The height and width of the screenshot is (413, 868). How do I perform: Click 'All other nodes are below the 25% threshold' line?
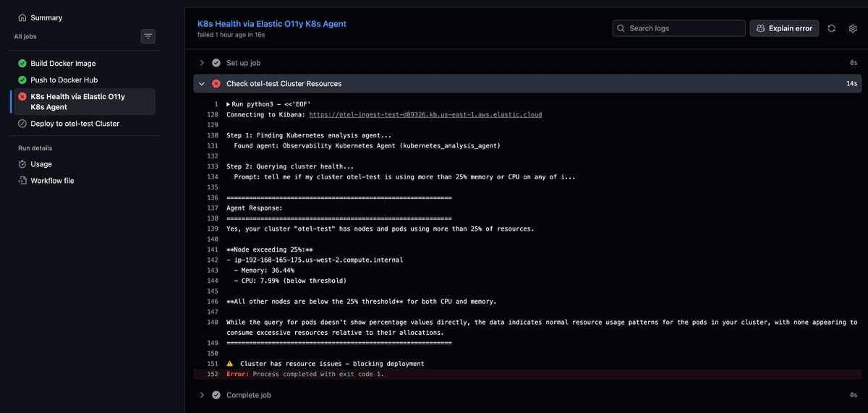(x=362, y=302)
